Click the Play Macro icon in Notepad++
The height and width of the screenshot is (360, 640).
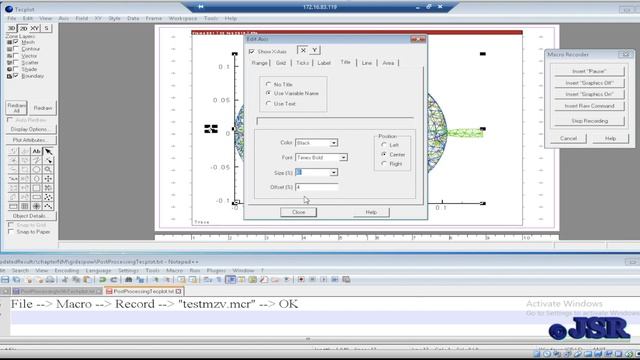324,280
